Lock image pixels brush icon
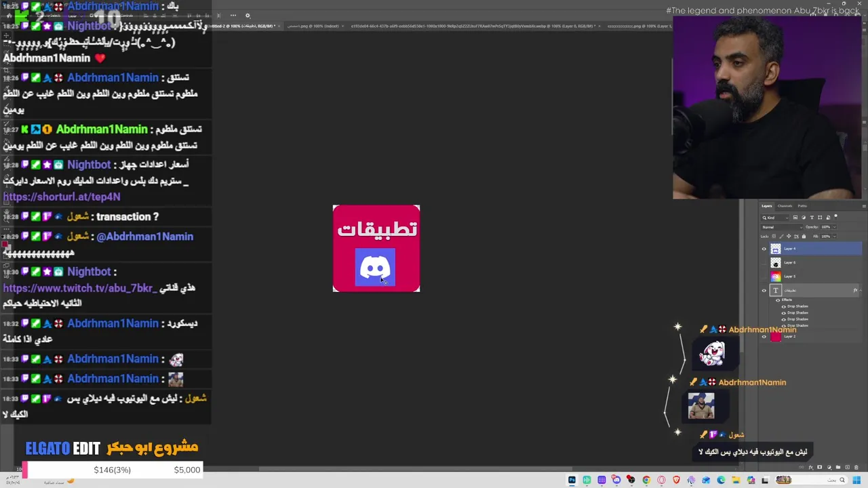The image size is (868, 488). click(782, 237)
